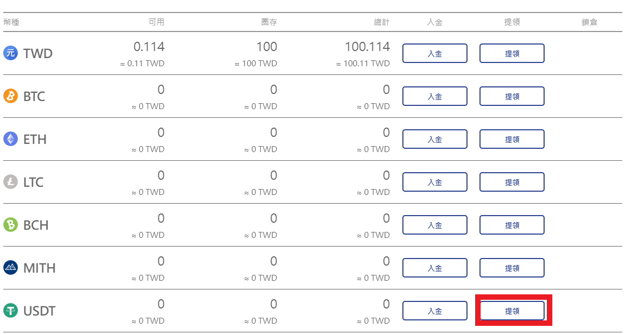
Task: Click the MITH token icon
Action: pos(10,268)
